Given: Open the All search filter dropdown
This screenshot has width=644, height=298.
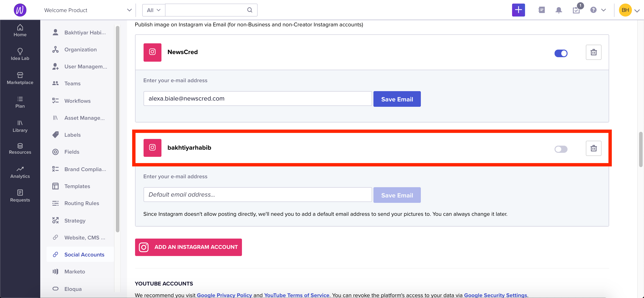Looking at the screenshot, I should coord(153,10).
